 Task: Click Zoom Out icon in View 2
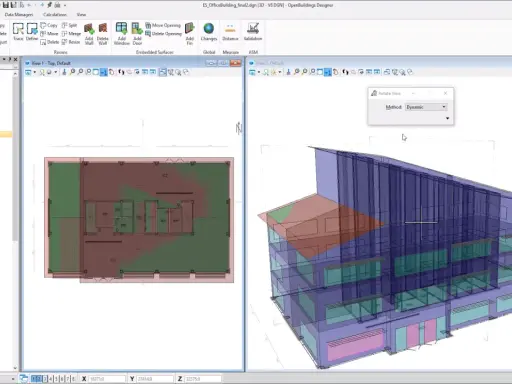[x=304, y=72]
